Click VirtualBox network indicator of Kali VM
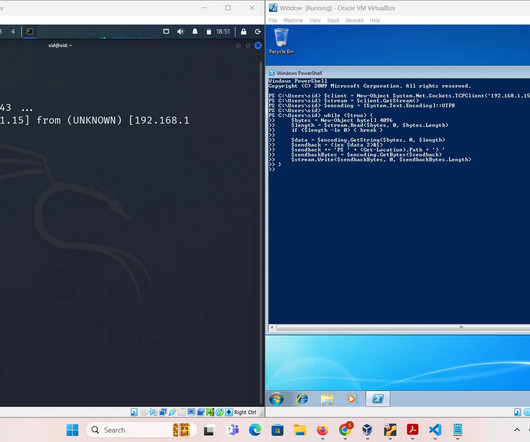Screen dimensions: 530x442 pos(163,412)
